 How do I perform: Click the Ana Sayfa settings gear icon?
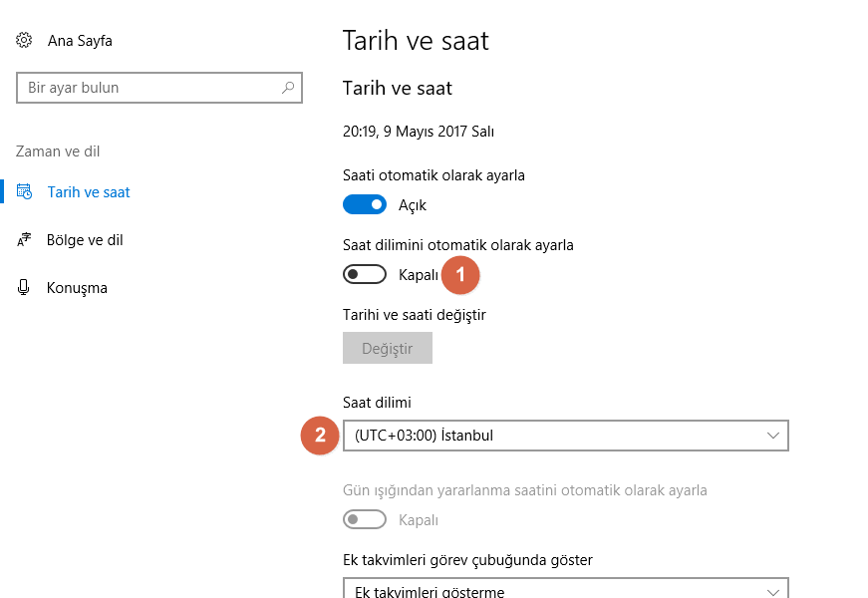(24, 40)
